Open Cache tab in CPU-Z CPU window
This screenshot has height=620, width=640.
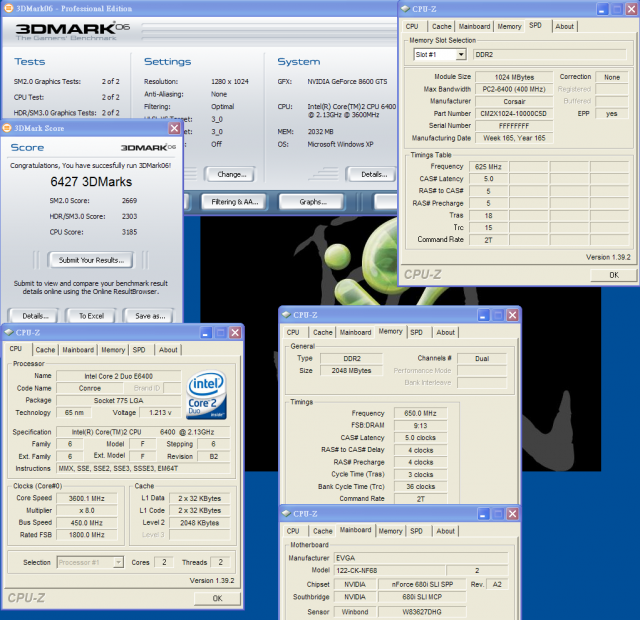[45, 350]
